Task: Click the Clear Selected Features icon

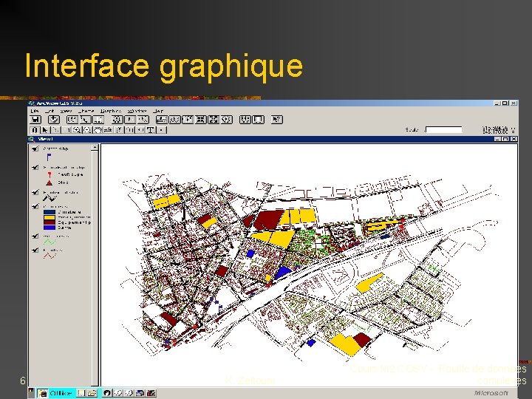Action: coord(258,120)
